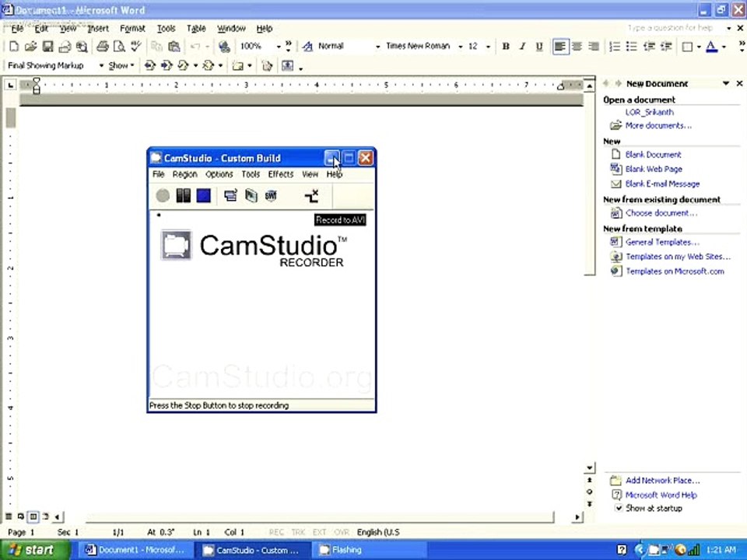The image size is (747, 560).
Task: Open file using Word toolbar folder icon
Action: coord(30,46)
